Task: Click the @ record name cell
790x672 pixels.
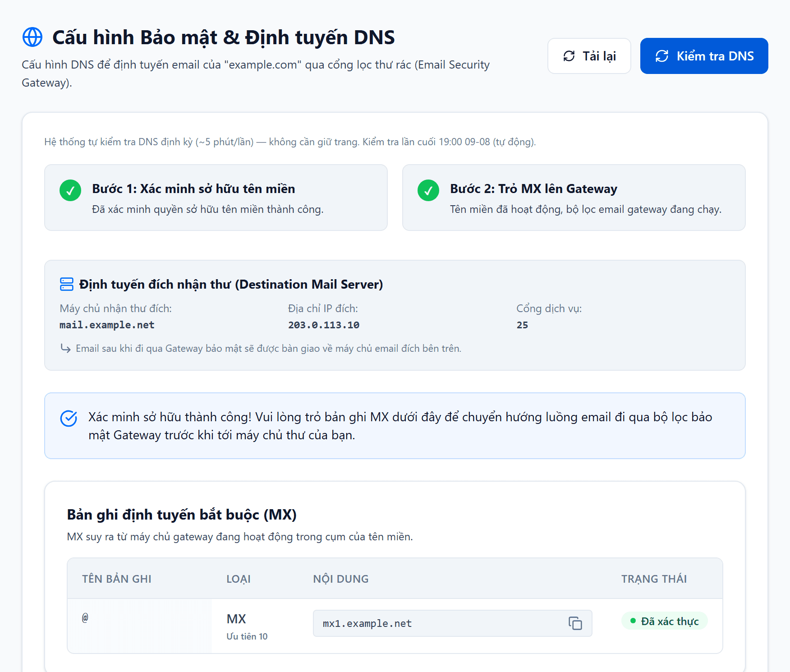Action: 139,626
